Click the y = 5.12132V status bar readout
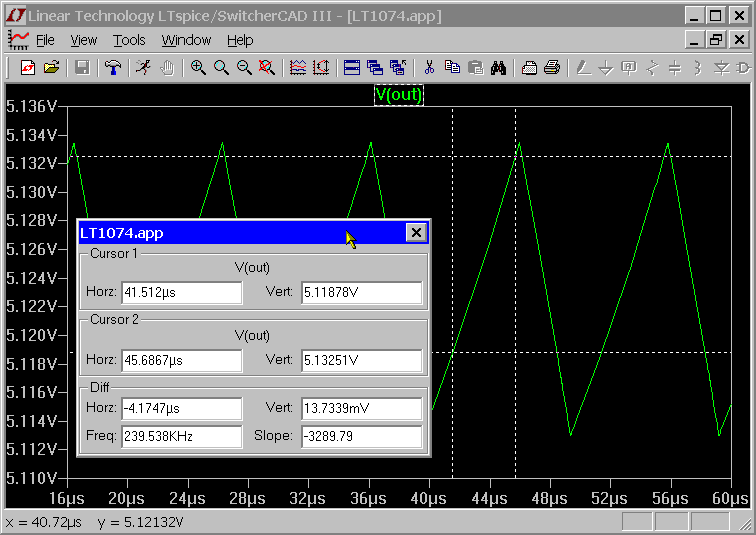756x535 pixels. 140,522
